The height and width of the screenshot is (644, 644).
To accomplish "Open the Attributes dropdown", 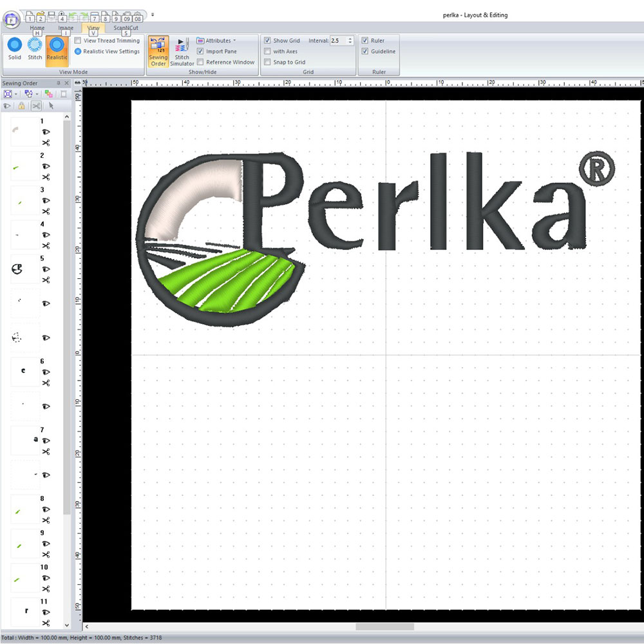I will click(x=216, y=41).
